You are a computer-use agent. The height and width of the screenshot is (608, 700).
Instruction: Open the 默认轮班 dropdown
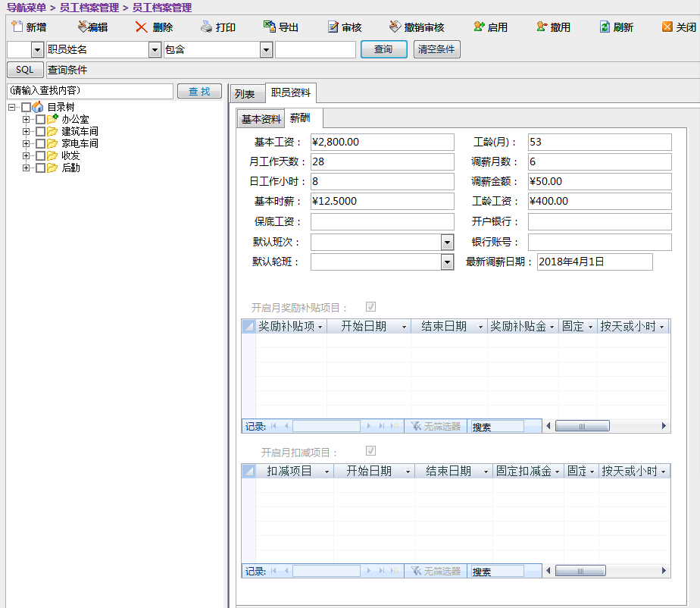click(x=447, y=262)
